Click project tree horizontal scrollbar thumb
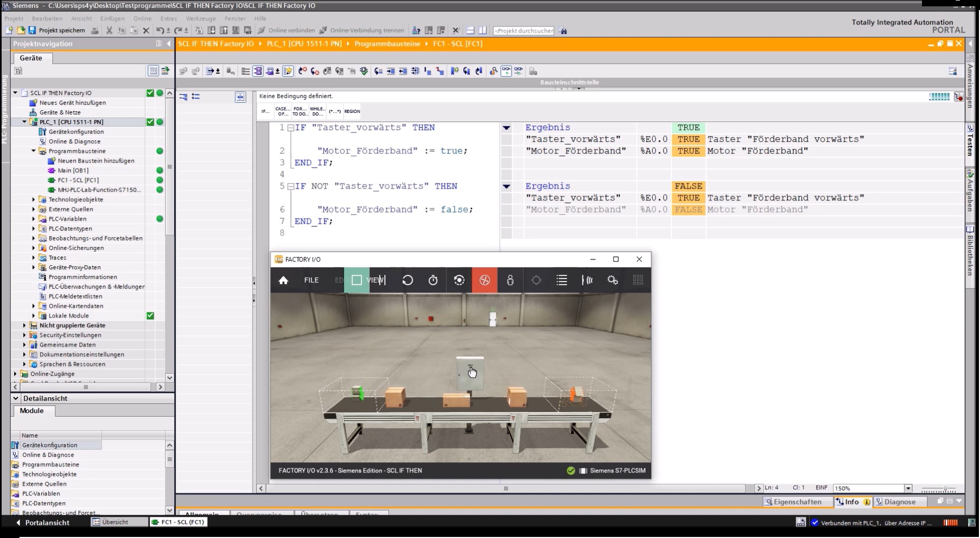This screenshot has width=980, height=538. coord(85,387)
